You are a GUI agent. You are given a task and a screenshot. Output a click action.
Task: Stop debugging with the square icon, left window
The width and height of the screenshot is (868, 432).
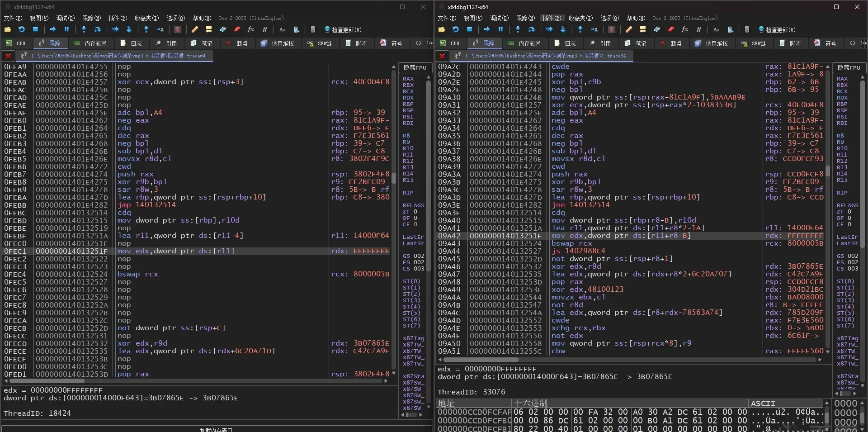coord(36,29)
